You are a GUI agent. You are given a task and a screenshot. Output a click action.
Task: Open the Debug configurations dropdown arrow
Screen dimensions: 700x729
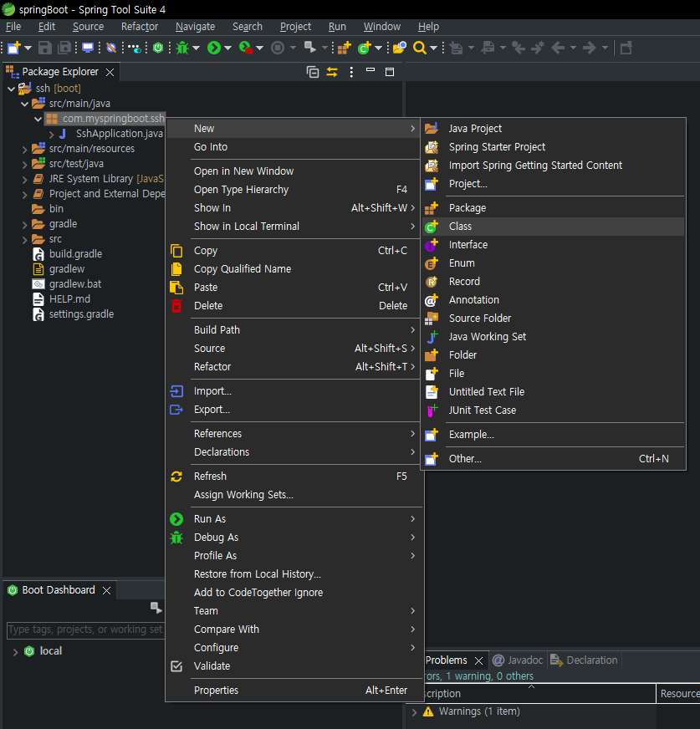pos(196,48)
